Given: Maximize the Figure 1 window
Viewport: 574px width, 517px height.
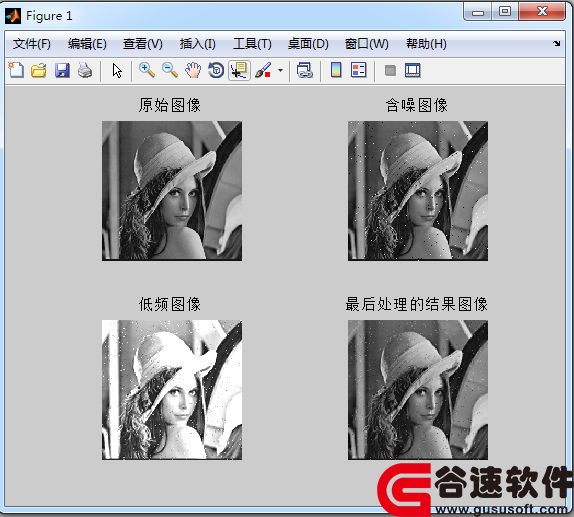Looking at the screenshot, I should pos(505,12).
